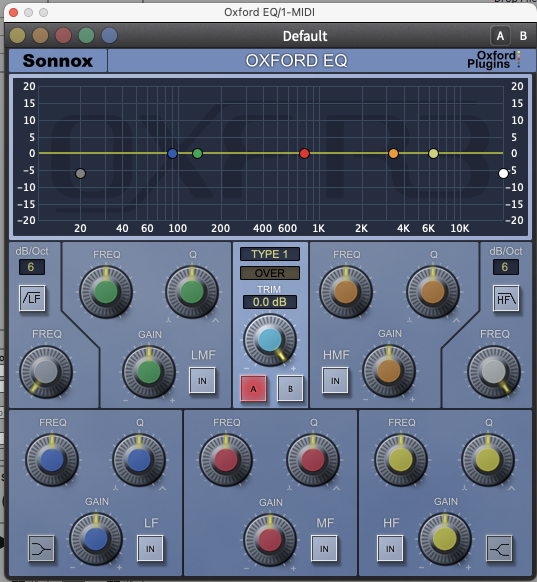Toggle the HF band IN button
The height and width of the screenshot is (582, 537).
click(390, 548)
